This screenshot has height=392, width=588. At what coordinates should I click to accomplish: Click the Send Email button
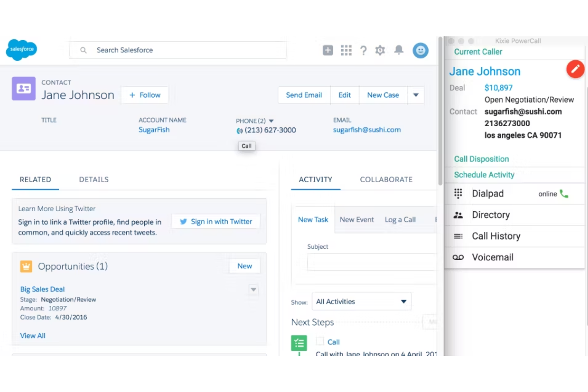304,95
